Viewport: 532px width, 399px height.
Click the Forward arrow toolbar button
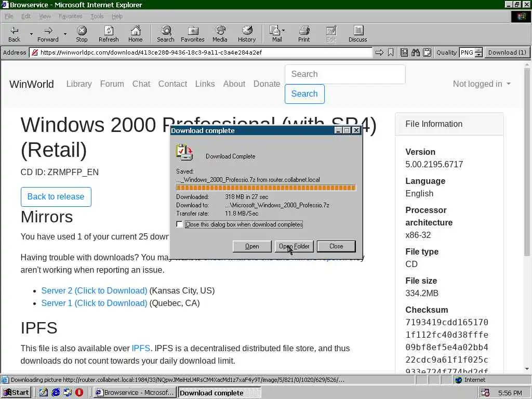click(x=48, y=34)
